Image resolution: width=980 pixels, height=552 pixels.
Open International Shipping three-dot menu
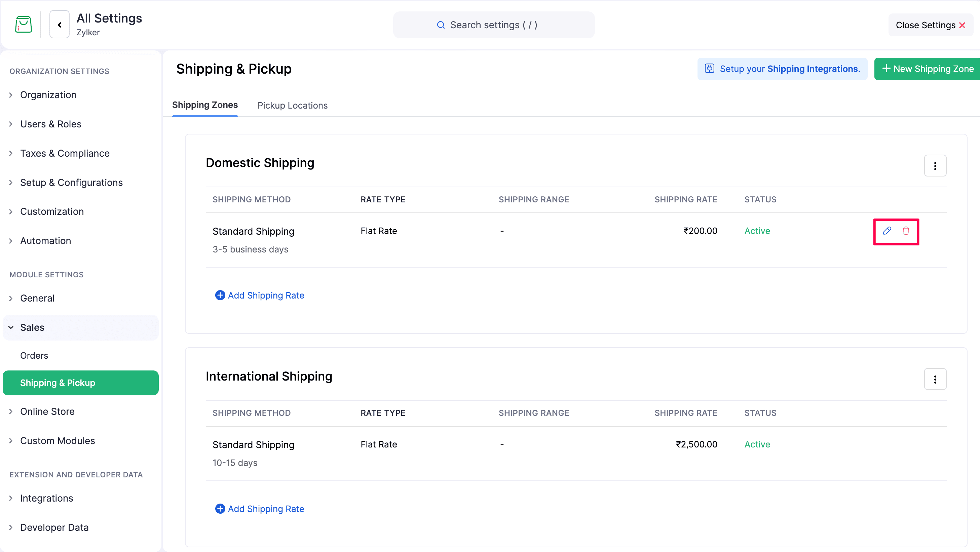click(x=935, y=379)
